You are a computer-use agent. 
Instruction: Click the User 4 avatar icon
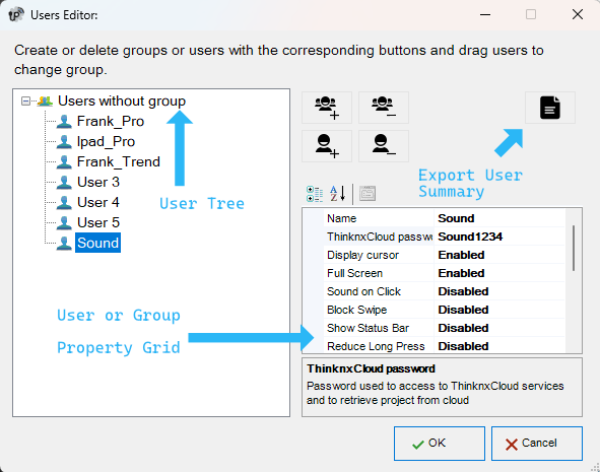(x=64, y=203)
